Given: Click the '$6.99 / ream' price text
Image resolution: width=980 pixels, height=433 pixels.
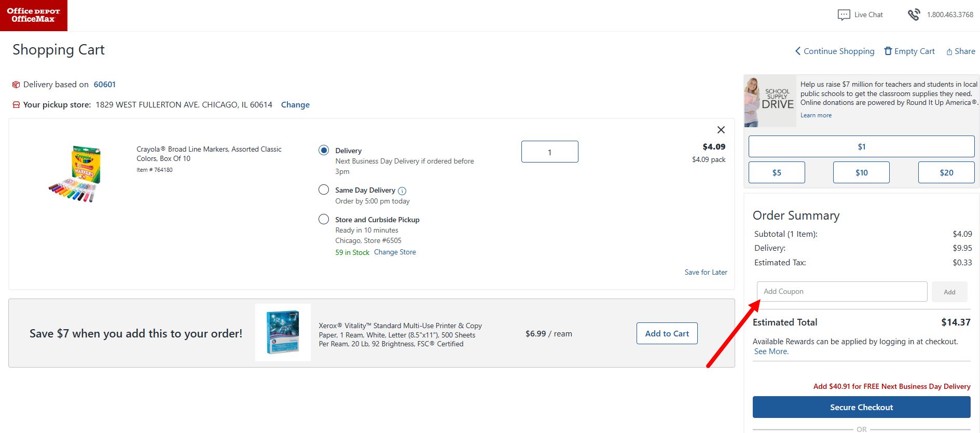Looking at the screenshot, I should pos(549,334).
